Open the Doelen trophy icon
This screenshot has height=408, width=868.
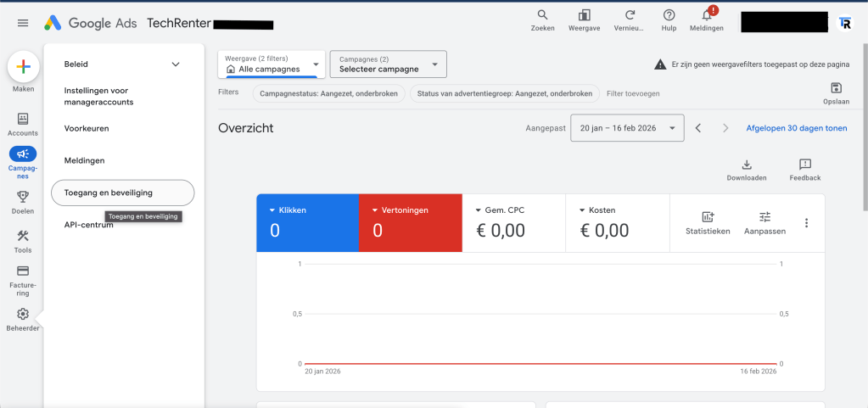pos(23,197)
